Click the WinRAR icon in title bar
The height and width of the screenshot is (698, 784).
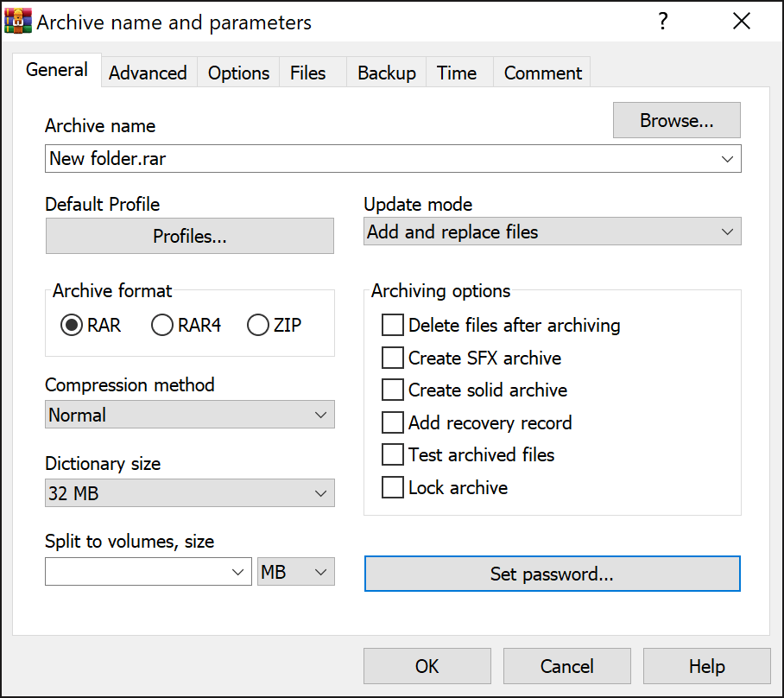click(x=18, y=22)
